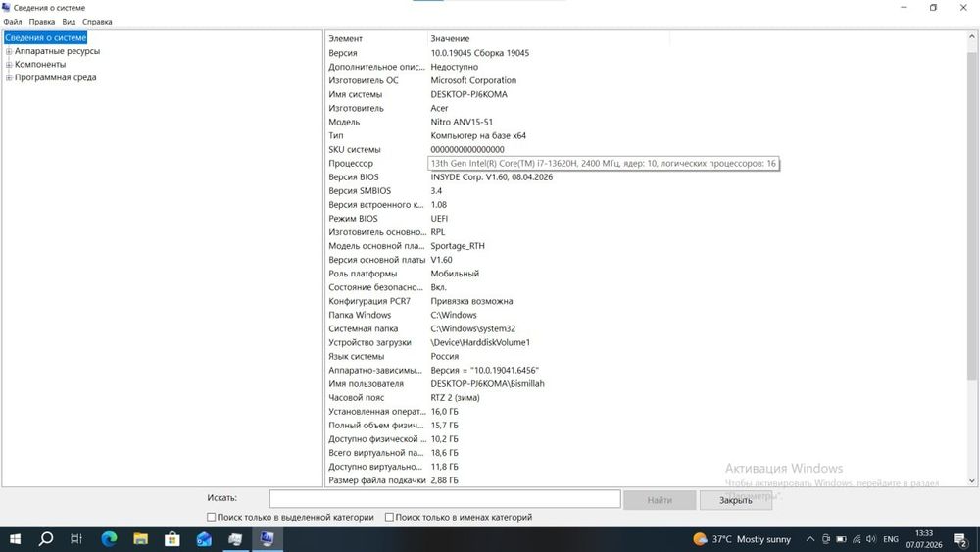Select Программная среда tree label
The image size is (980, 552).
[x=56, y=78]
